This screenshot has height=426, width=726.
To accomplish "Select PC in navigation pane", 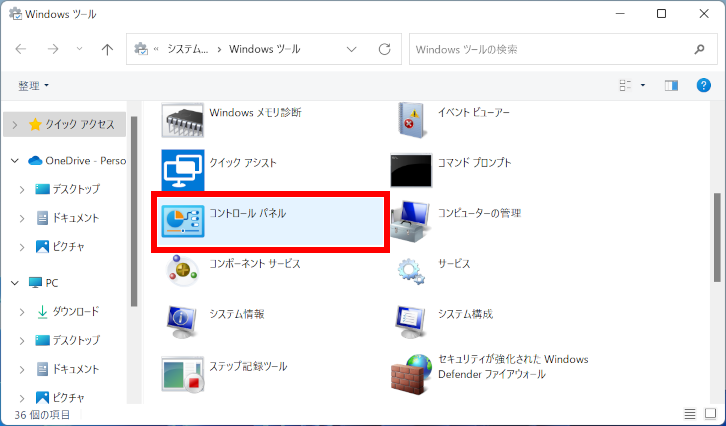I will [43, 283].
